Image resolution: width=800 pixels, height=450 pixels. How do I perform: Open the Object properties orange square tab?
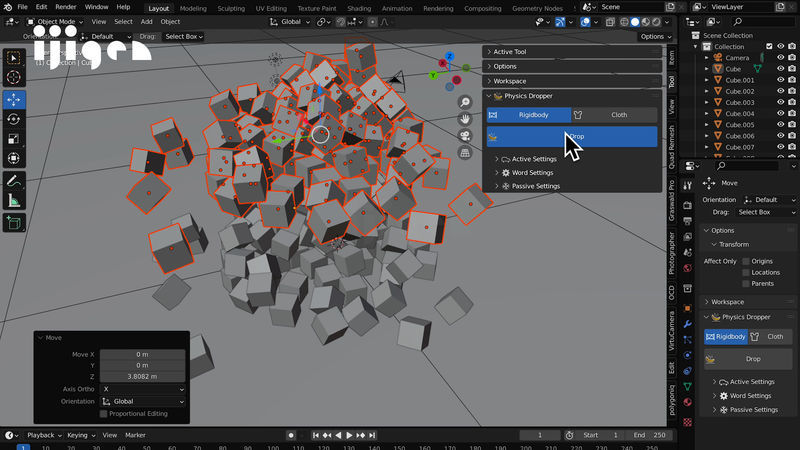point(688,308)
